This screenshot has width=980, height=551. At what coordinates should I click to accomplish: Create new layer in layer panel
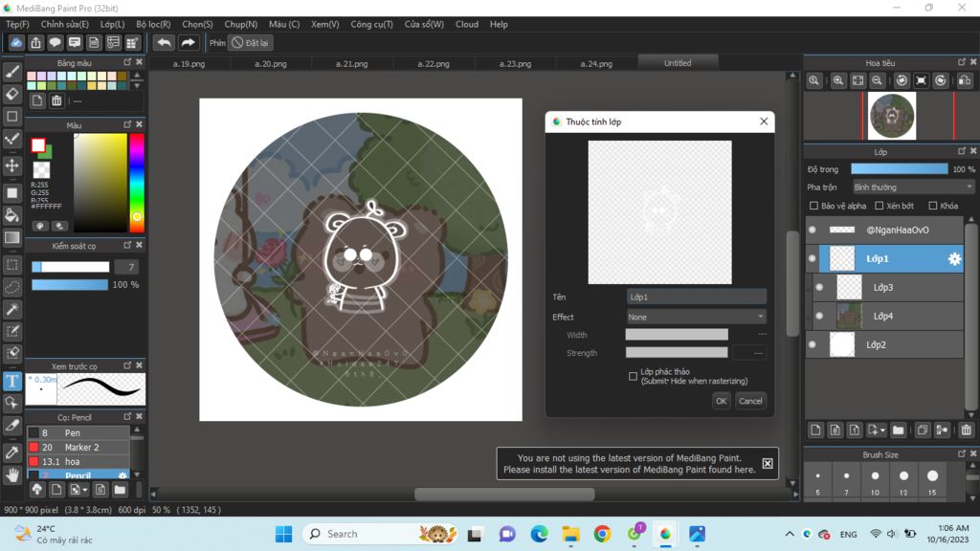(x=815, y=430)
